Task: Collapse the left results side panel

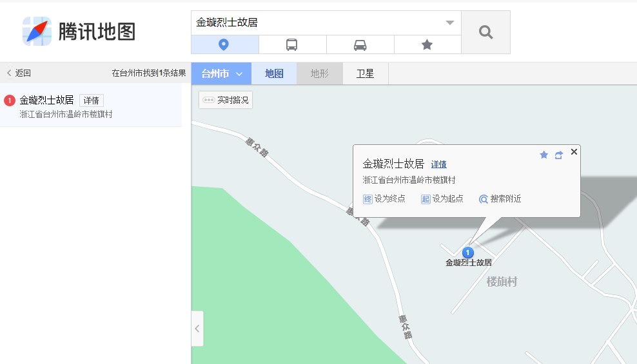Action: pos(197,329)
